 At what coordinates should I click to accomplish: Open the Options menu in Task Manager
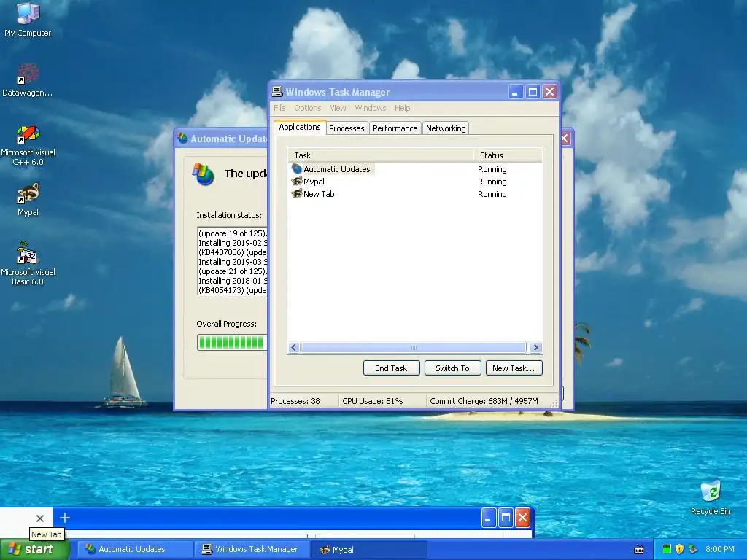point(307,108)
